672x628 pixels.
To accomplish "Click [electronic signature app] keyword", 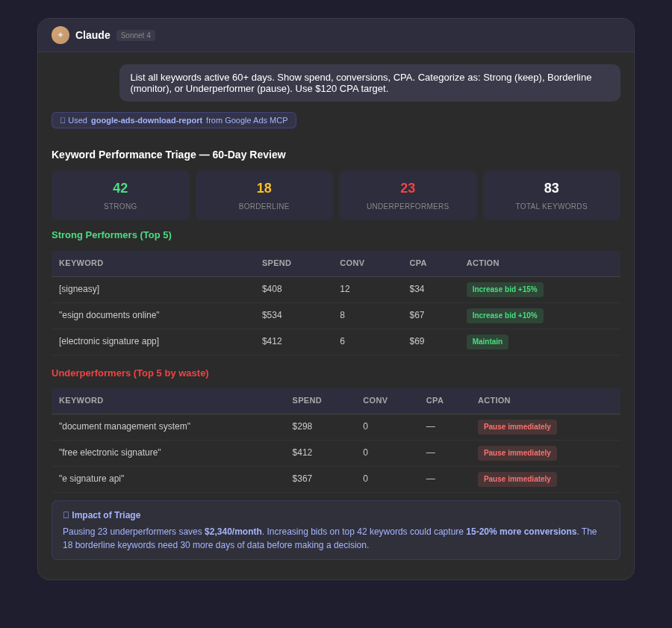I will click(x=109, y=341).
